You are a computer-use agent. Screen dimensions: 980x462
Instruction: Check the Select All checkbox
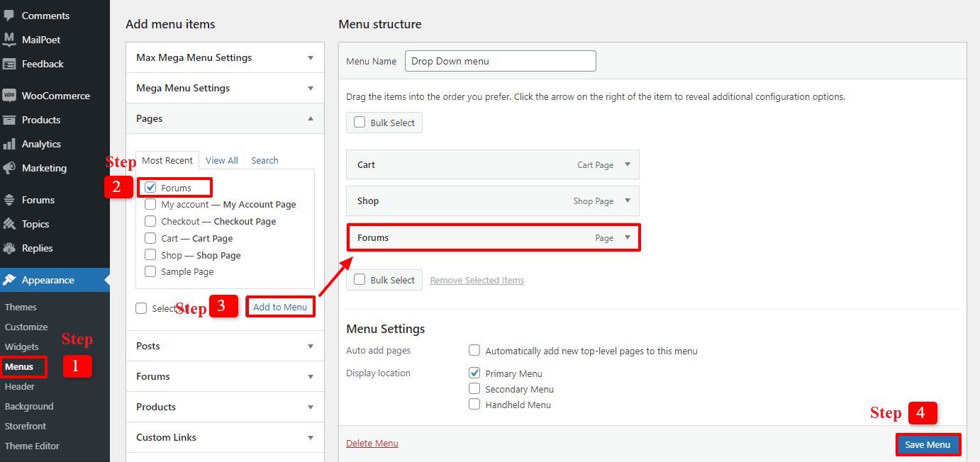click(x=141, y=308)
